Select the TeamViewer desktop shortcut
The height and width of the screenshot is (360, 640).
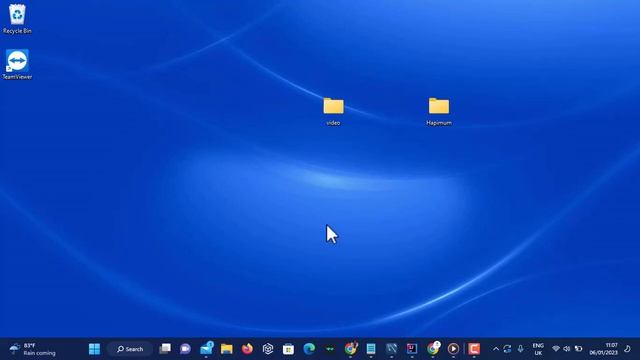coord(17,64)
